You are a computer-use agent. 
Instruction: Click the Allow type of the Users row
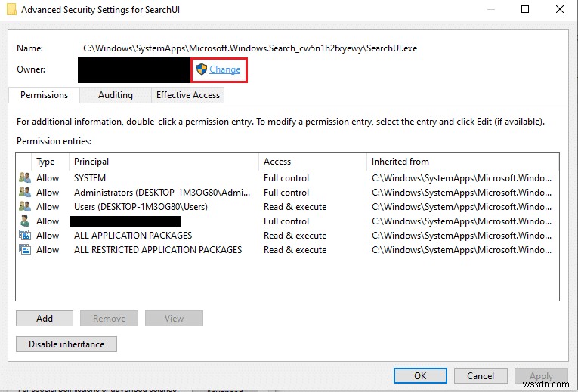click(48, 207)
